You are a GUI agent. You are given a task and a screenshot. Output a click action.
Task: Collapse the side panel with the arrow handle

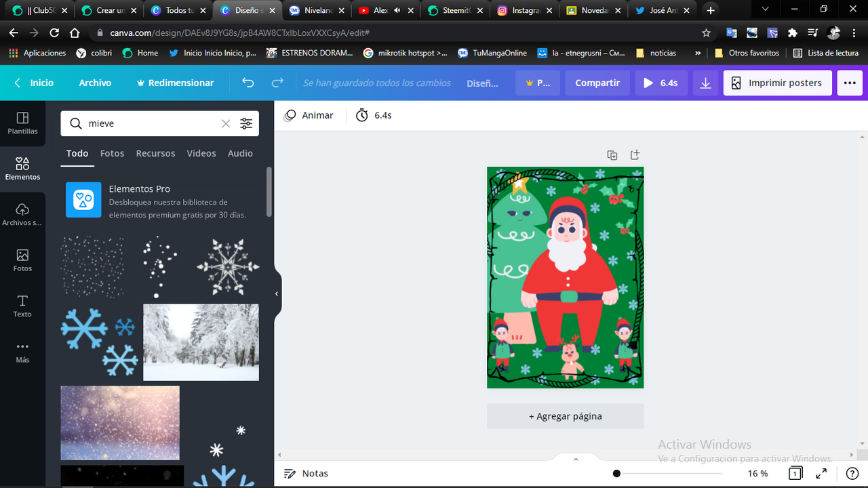pos(277,293)
